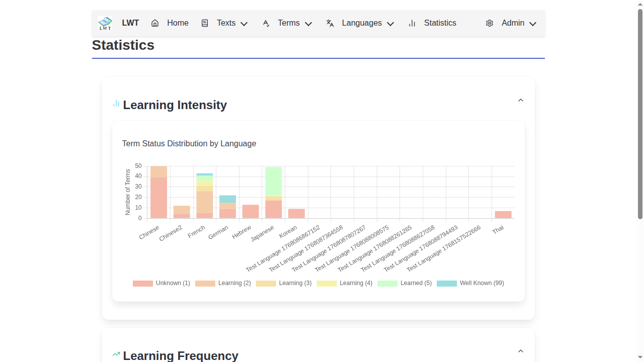The image size is (644, 362).
Task: Click the Admin gear icon
Action: 490,23
